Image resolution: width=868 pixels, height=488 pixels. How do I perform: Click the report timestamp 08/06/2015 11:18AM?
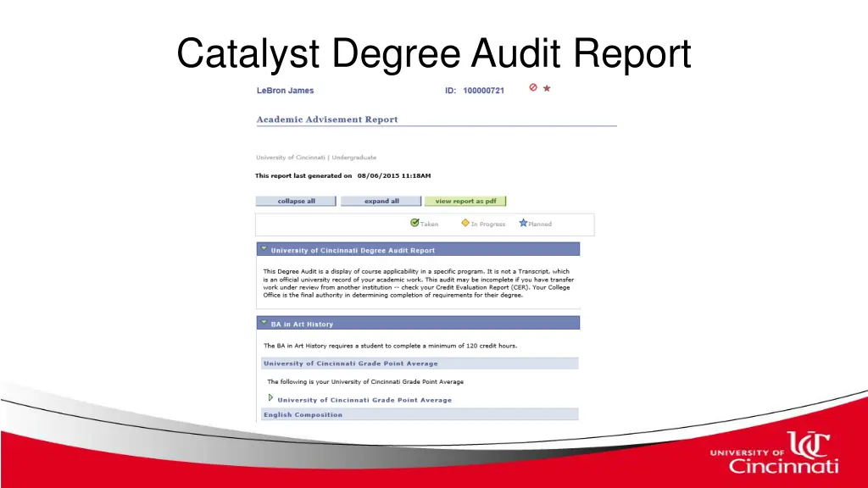[x=394, y=176]
